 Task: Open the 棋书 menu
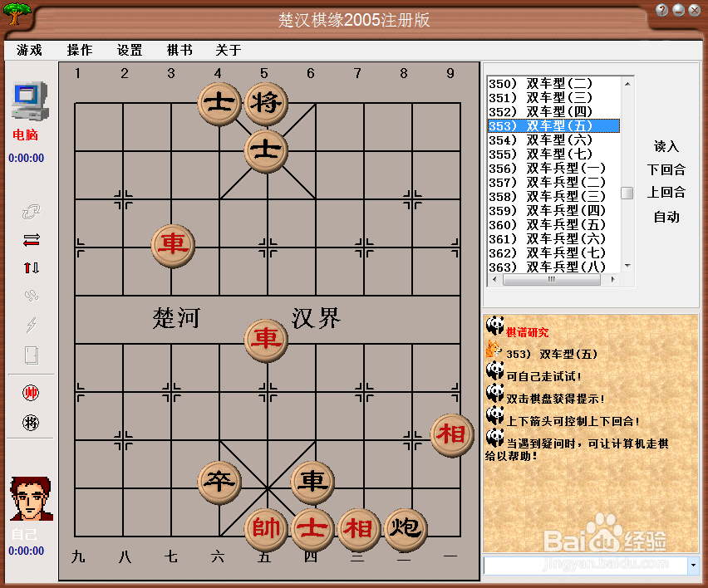(179, 50)
